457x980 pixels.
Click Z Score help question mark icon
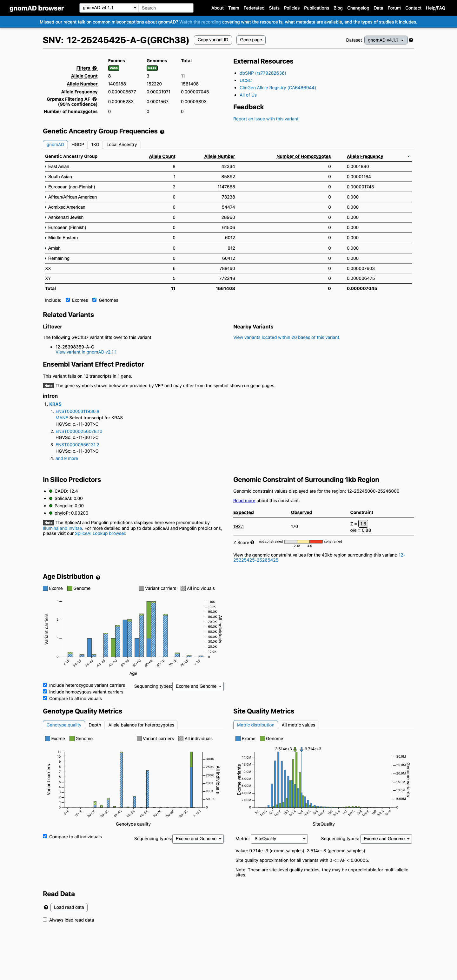tap(252, 543)
